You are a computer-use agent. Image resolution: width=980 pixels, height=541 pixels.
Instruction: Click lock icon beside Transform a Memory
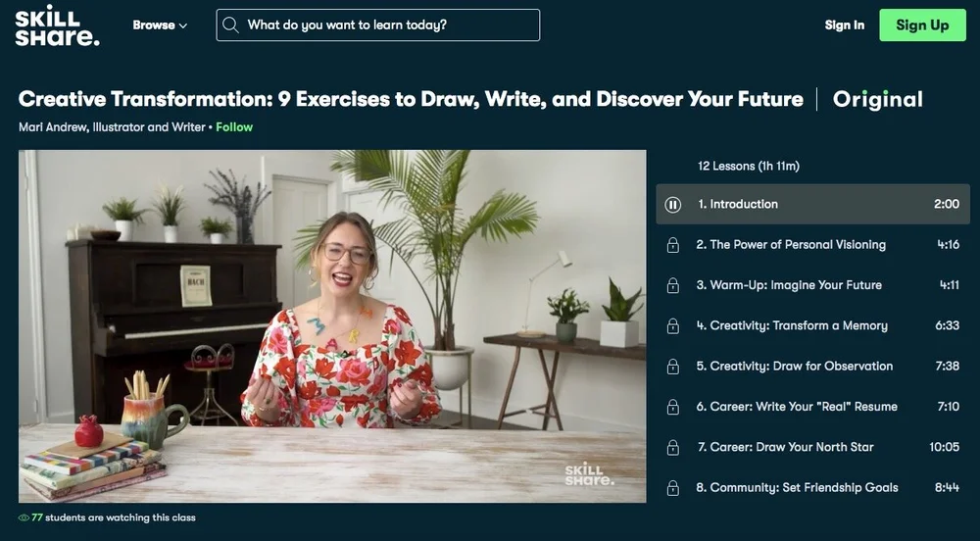[x=672, y=326]
